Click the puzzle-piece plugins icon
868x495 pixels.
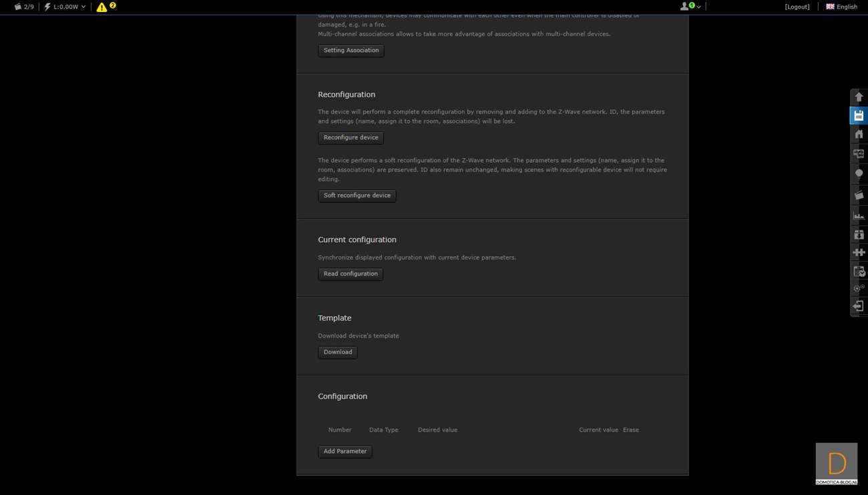pyautogui.click(x=859, y=252)
